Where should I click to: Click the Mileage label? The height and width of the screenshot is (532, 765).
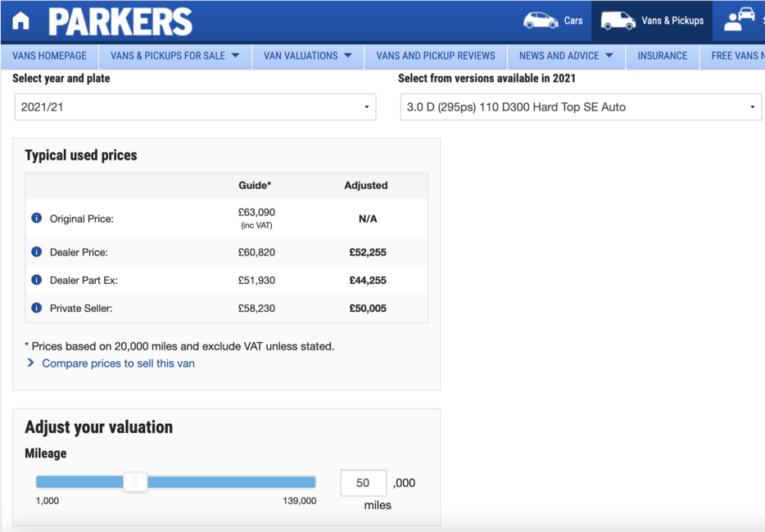[46, 453]
